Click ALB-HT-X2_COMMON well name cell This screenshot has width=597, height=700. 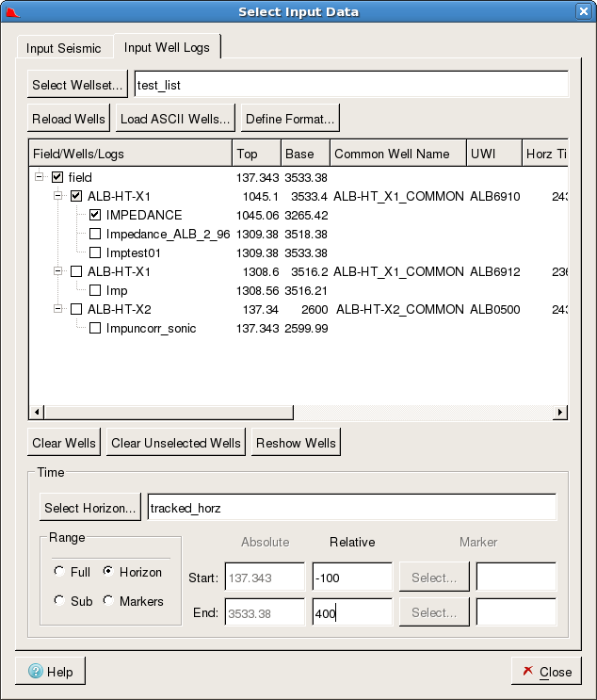pos(400,309)
